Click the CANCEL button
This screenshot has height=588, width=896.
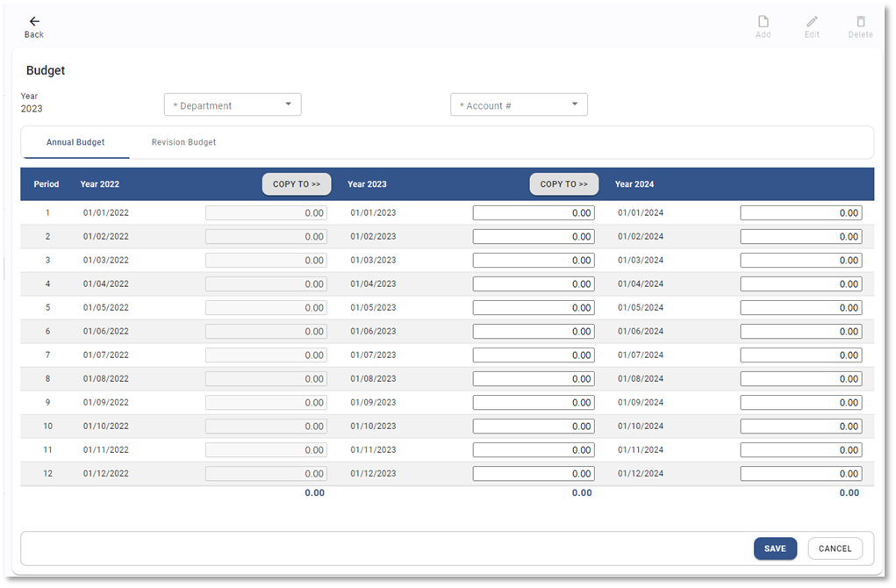tap(835, 549)
